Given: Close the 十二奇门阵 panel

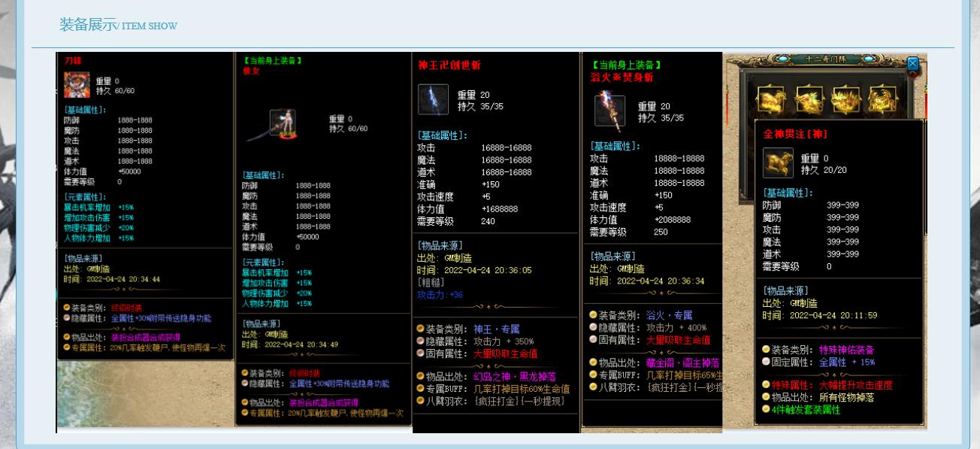Looking at the screenshot, I should point(913,64).
